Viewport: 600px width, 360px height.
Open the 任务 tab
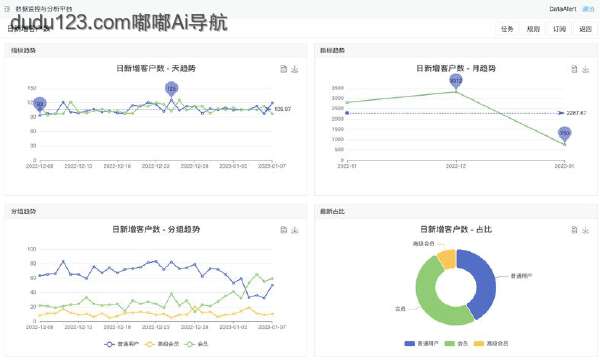[507, 29]
